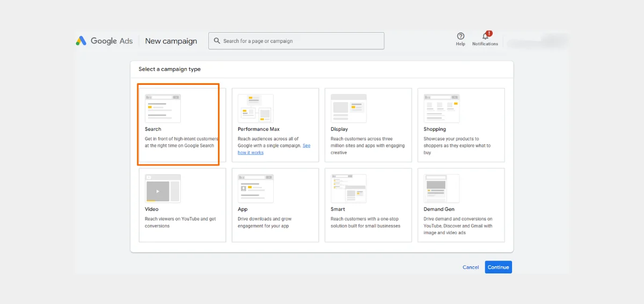Click 'one-stop solution built for small businesses' text

click(x=365, y=222)
